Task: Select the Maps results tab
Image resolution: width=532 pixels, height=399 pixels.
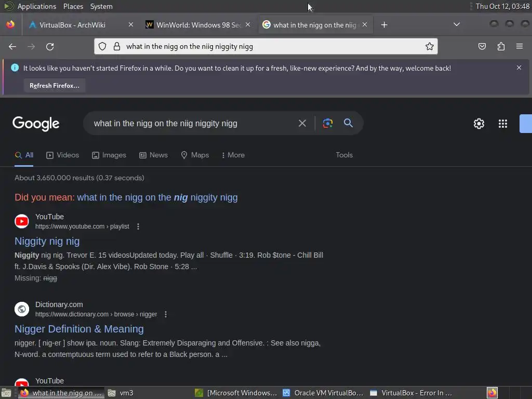Action: click(x=195, y=155)
